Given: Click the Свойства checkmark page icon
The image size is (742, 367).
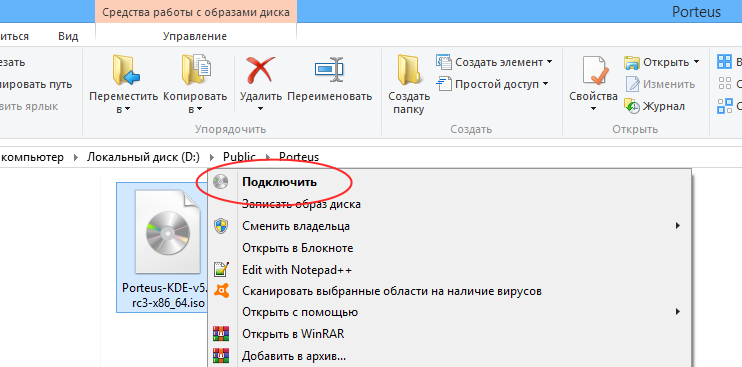Looking at the screenshot, I should [594, 71].
